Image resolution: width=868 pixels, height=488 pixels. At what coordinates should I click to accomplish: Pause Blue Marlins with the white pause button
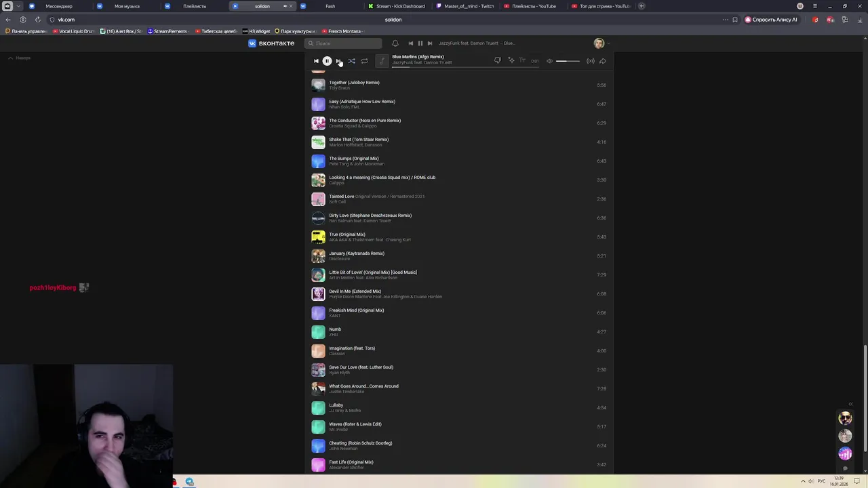click(327, 61)
